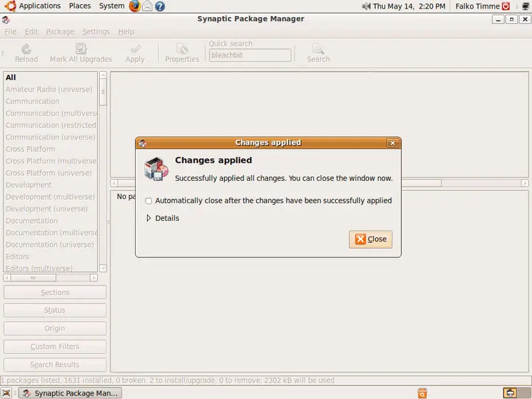This screenshot has height=399, width=532.
Task: Select Documentation (universe) section
Action: 51,245
